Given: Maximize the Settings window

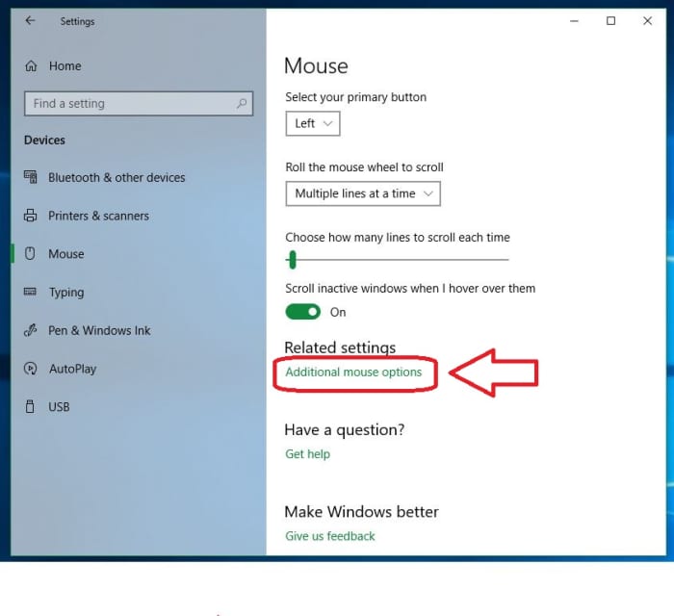Looking at the screenshot, I should 610,20.
